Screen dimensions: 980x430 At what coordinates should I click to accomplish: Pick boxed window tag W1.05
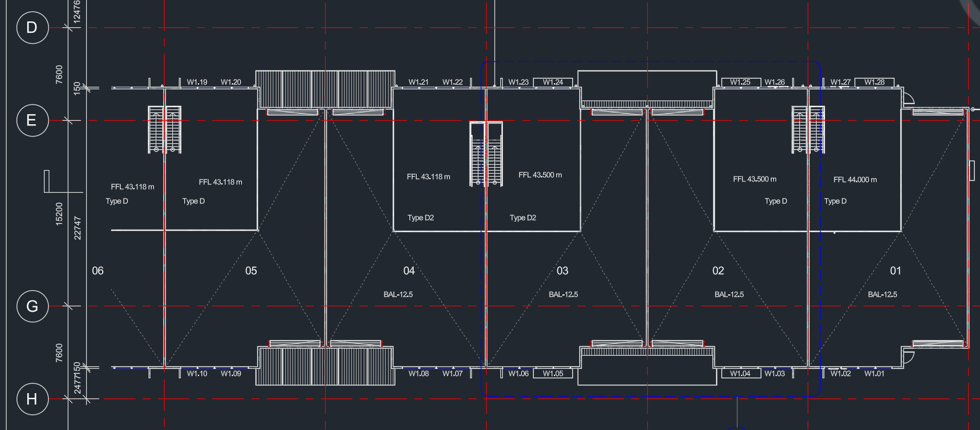coord(553,373)
